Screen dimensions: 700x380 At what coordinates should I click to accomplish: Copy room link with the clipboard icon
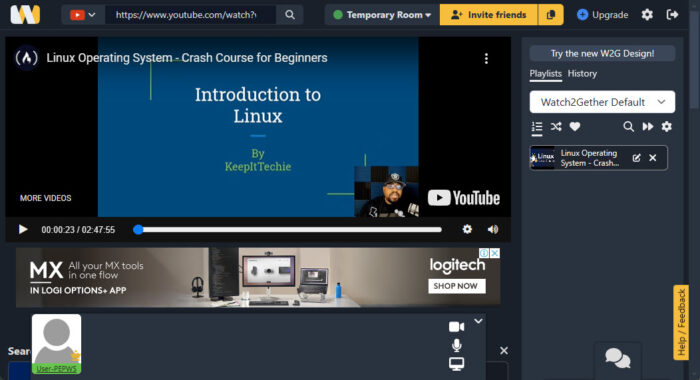point(551,15)
